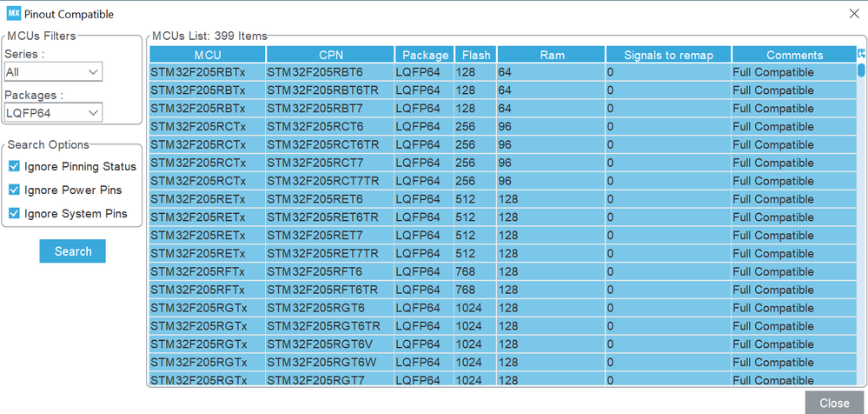Toggle Ignore System Pins checkbox
Image resolution: width=868 pixels, height=414 pixels.
pyautogui.click(x=15, y=213)
